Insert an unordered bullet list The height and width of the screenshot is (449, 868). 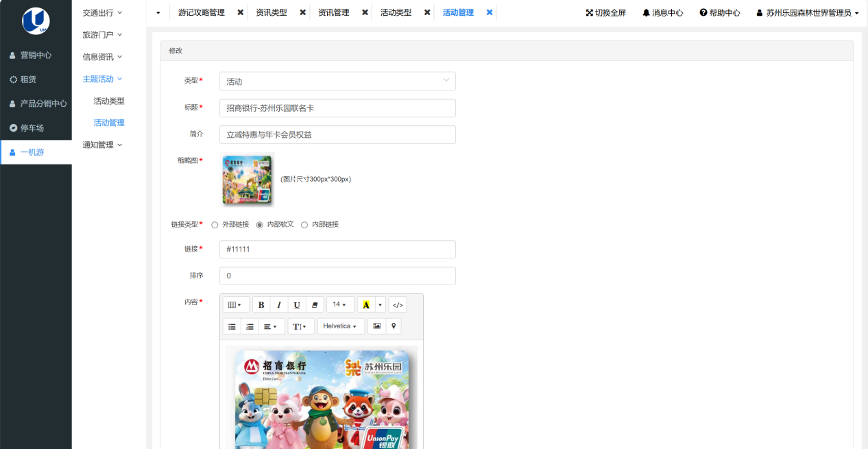(232, 326)
